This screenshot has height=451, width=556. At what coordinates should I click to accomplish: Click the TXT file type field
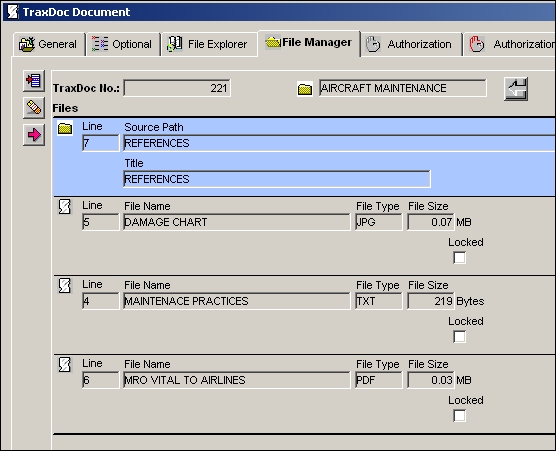(x=379, y=301)
